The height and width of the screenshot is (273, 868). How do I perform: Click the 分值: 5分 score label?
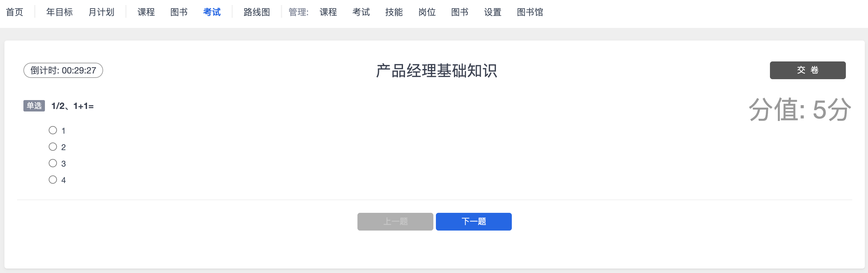[x=800, y=110]
